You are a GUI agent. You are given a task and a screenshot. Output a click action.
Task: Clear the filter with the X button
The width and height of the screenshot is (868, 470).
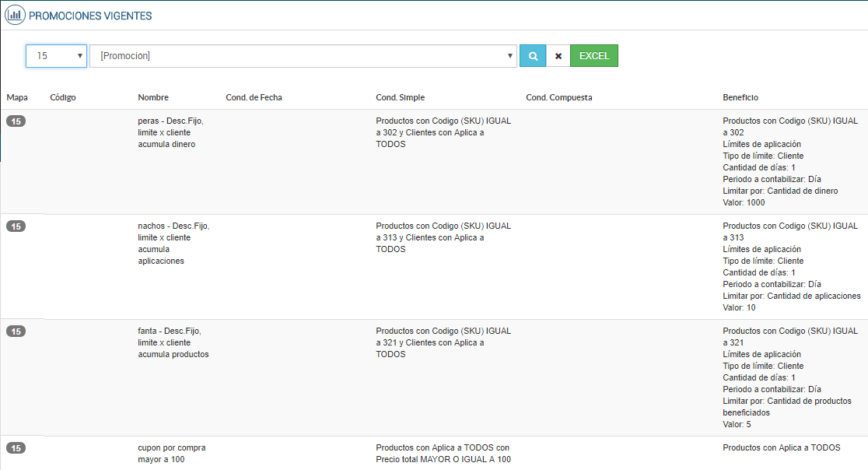[x=558, y=56]
